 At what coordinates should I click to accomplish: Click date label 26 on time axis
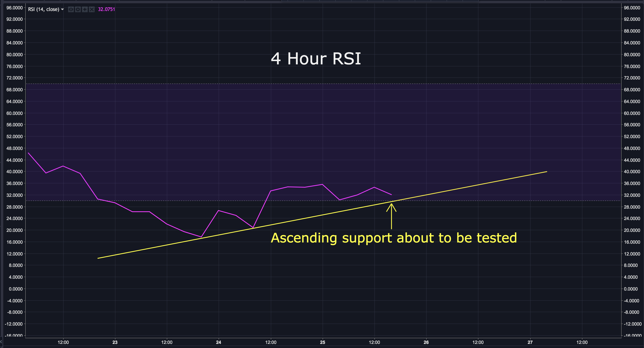[426, 342]
